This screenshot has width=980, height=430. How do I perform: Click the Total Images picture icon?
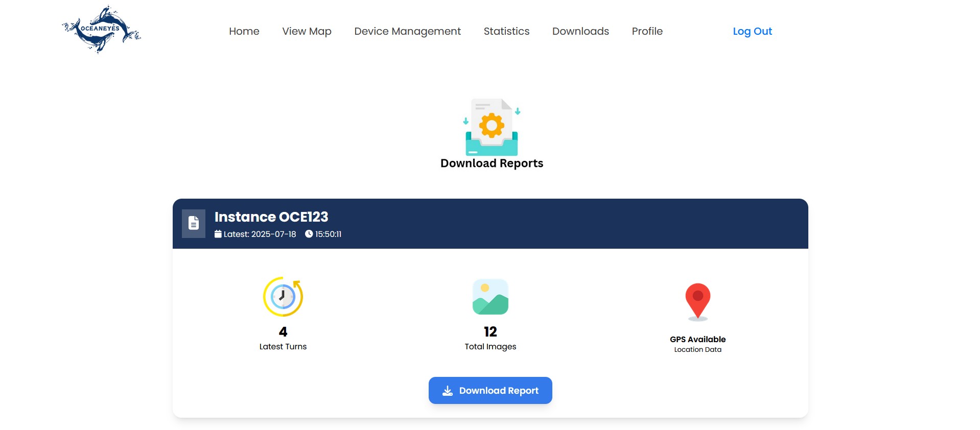coord(491,297)
